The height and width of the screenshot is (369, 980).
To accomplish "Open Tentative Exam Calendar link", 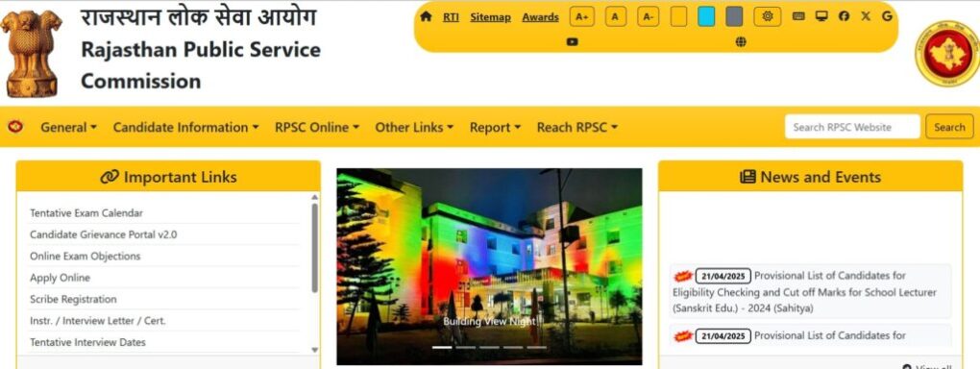I will (86, 213).
